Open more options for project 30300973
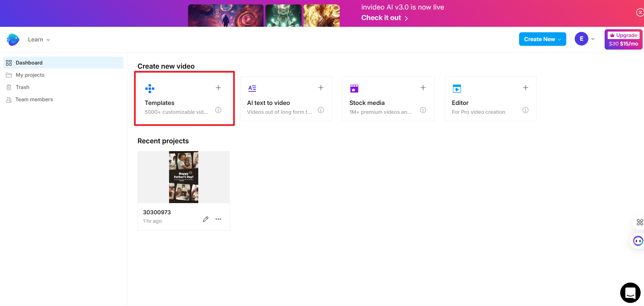Image resolution: width=644 pixels, height=306 pixels. pos(218,219)
